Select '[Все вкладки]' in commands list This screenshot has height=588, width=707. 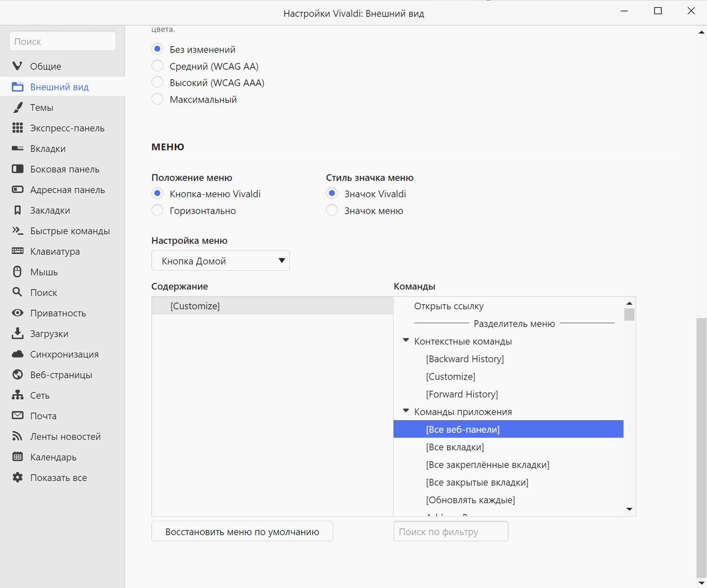click(x=455, y=447)
